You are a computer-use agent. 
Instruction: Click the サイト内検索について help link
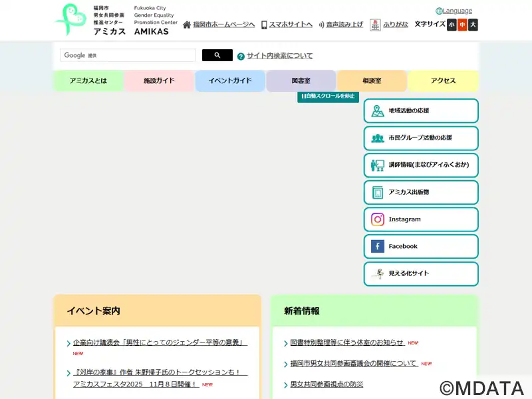[279, 56]
